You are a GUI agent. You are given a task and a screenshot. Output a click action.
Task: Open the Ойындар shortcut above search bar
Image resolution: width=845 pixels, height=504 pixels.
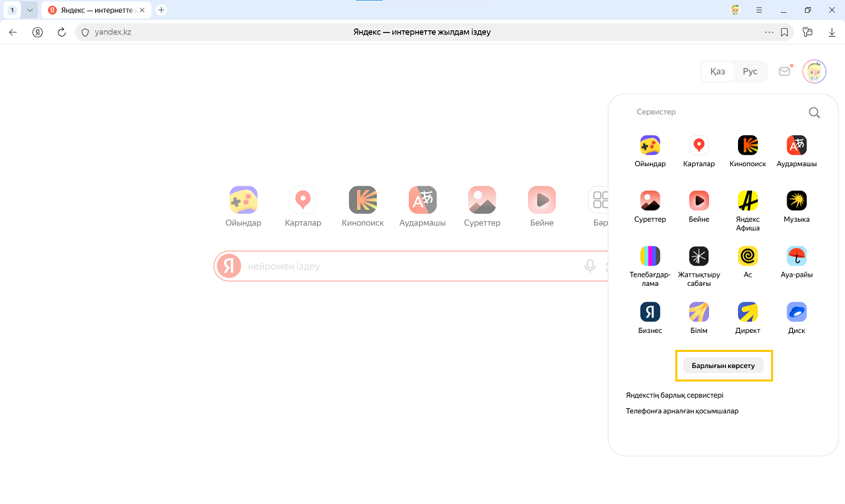243,207
